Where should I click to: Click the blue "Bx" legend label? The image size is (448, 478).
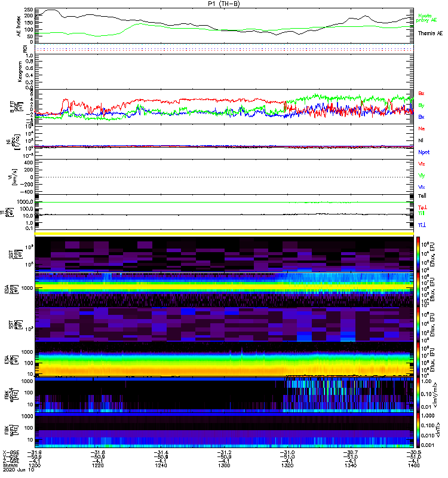[x=421, y=117]
